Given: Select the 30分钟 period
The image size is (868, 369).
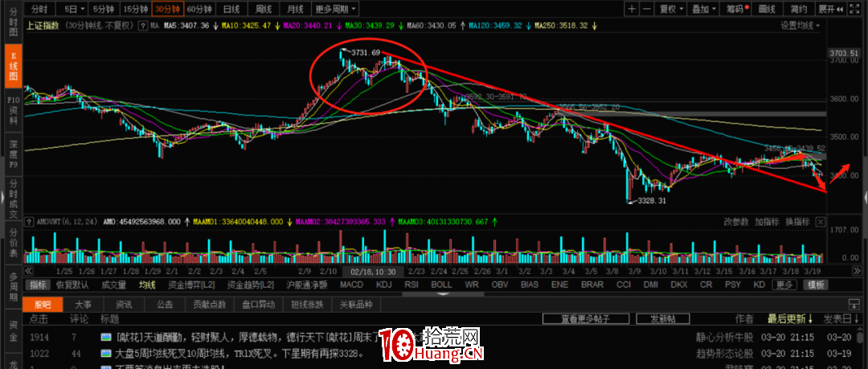Looking at the screenshot, I should tap(168, 9).
